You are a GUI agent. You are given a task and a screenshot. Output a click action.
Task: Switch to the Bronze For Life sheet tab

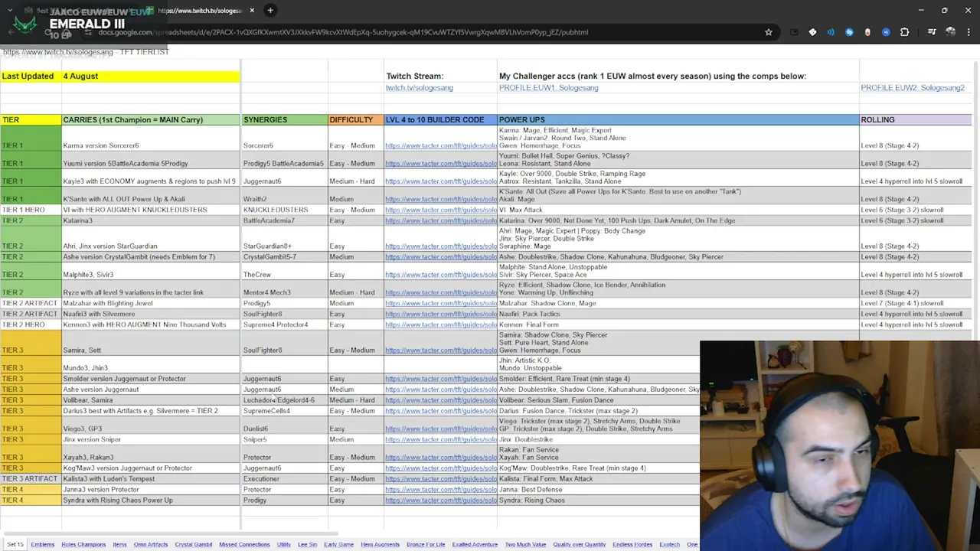tap(426, 544)
